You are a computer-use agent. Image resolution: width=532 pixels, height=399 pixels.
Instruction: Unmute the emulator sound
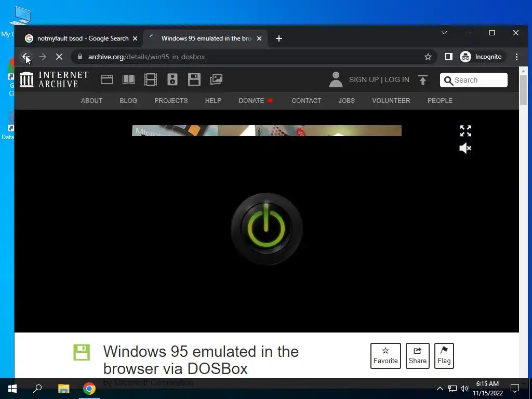[465, 148]
